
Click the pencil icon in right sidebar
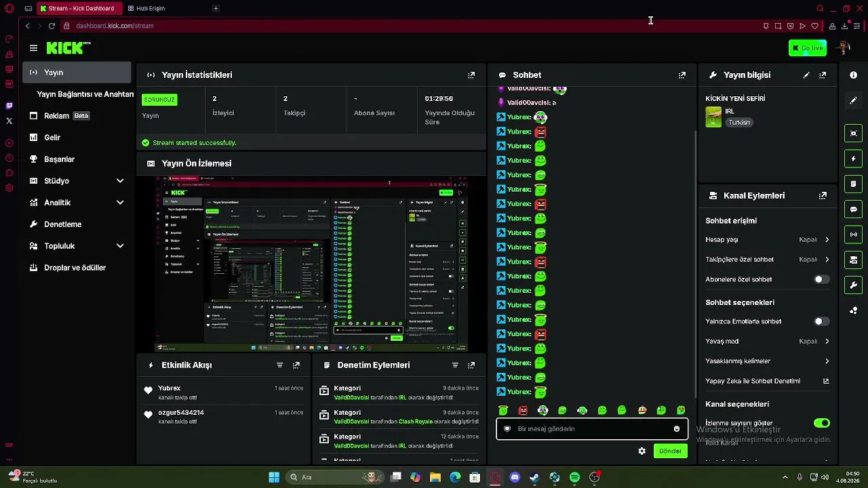tap(854, 100)
